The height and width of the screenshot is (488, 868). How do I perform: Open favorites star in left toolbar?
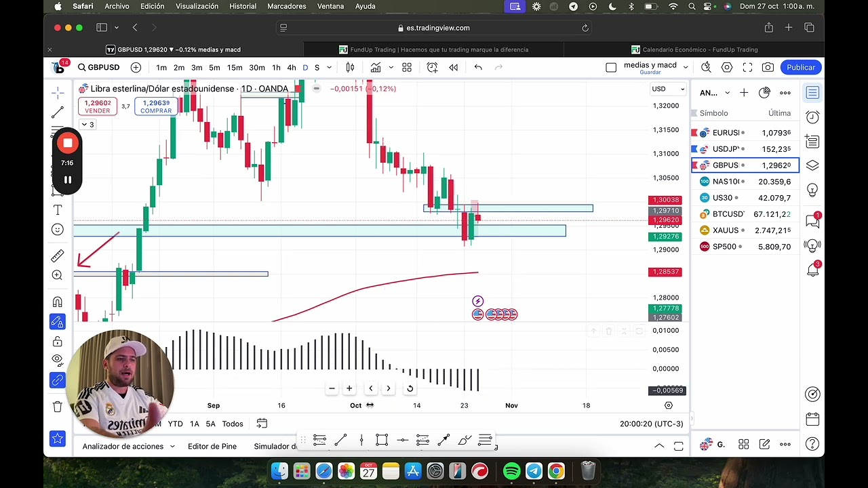point(58,439)
